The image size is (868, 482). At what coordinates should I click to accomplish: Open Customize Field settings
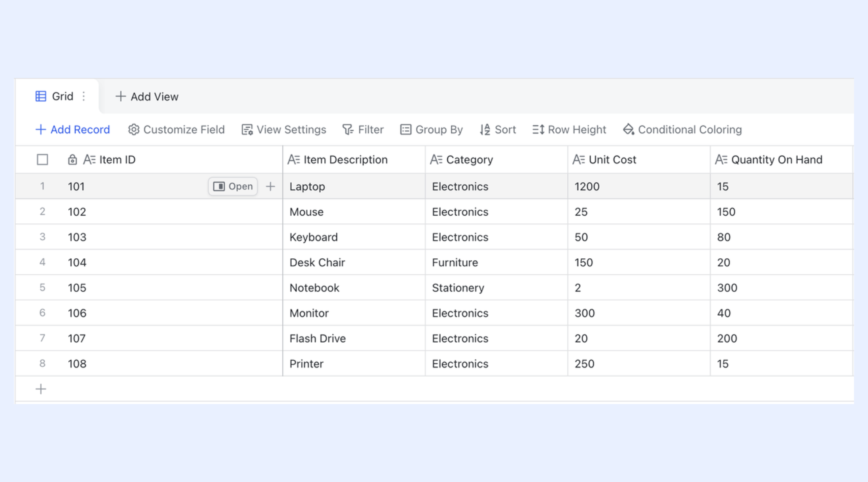176,130
